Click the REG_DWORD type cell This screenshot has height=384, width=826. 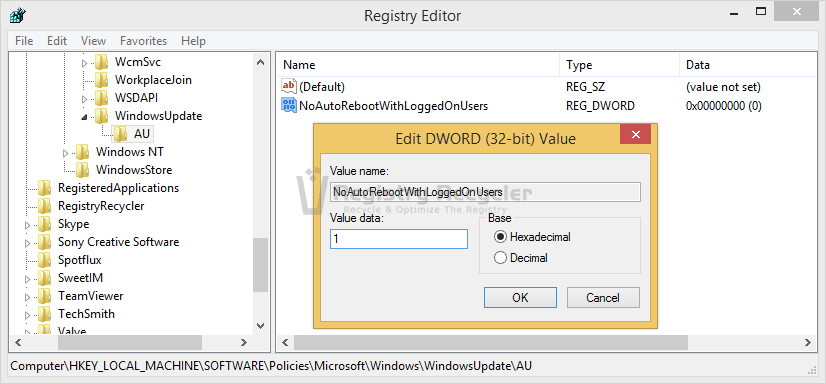coord(600,106)
